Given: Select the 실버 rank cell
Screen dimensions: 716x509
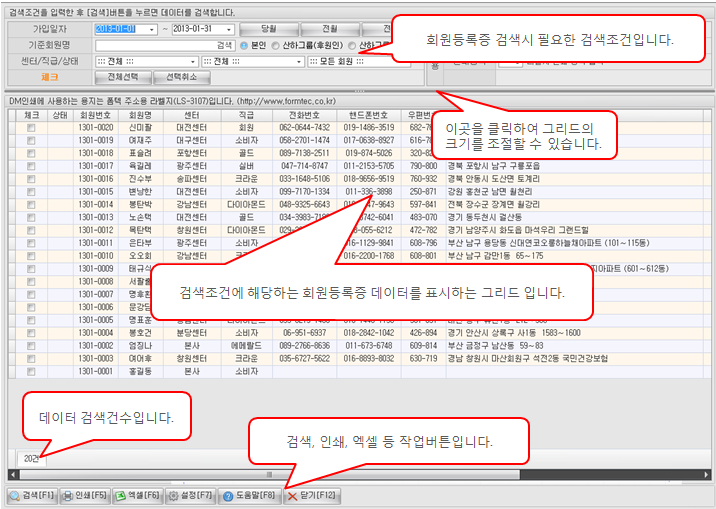Looking at the screenshot, I should (246, 166).
